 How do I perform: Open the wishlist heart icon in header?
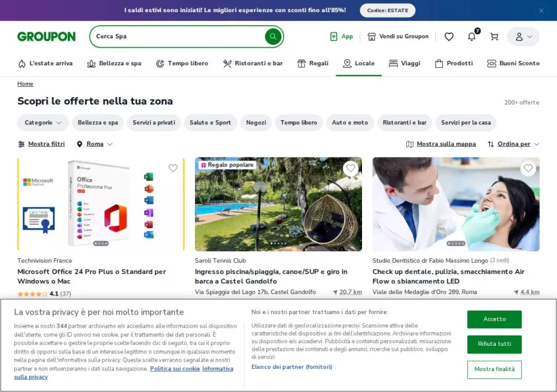coord(448,36)
